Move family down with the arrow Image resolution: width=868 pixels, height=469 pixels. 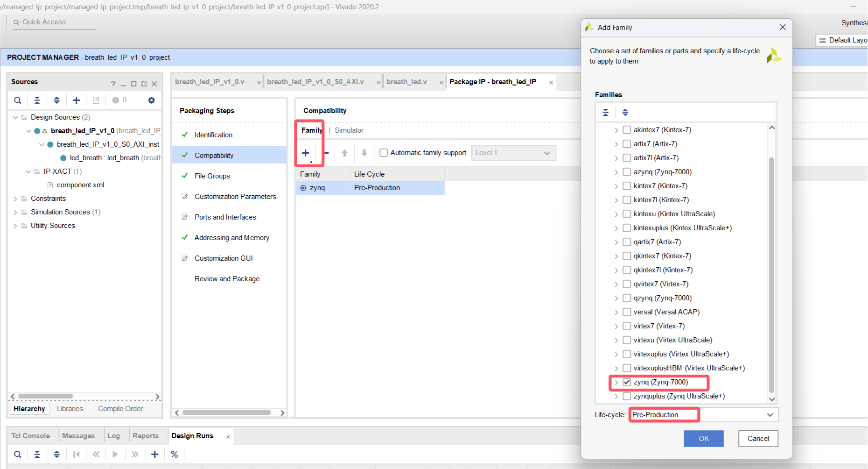(364, 153)
